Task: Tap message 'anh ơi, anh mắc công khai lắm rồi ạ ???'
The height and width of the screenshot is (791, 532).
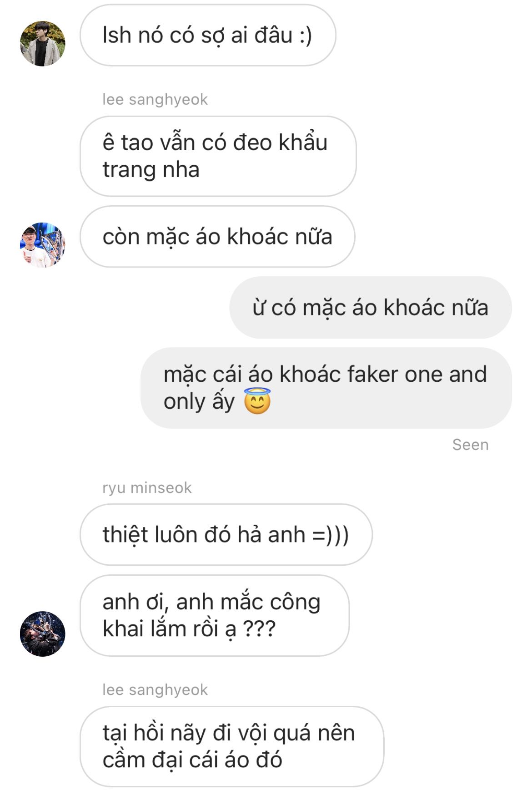Action: click(x=215, y=615)
